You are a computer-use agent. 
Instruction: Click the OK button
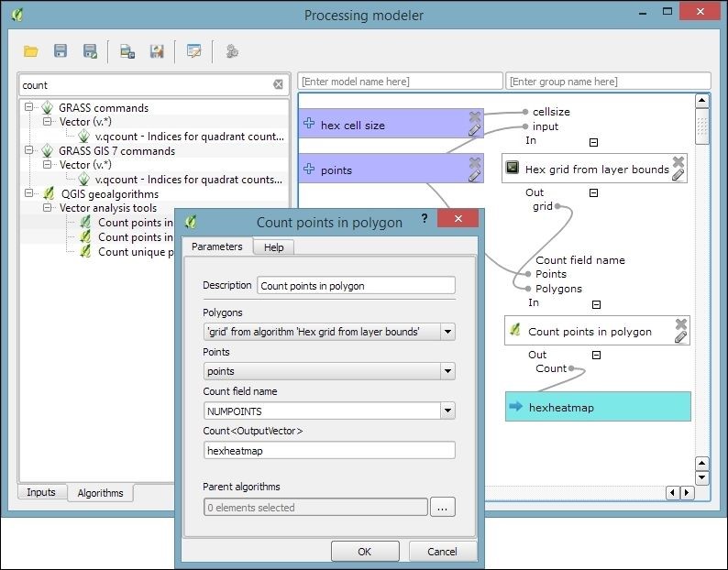pyautogui.click(x=364, y=552)
